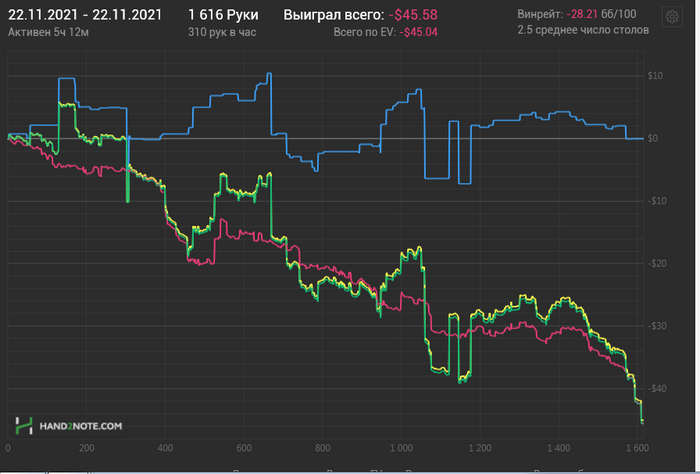Click "2.5 среднее число столов" text
This screenshot has height=474, width=700.
coord(583,30)
